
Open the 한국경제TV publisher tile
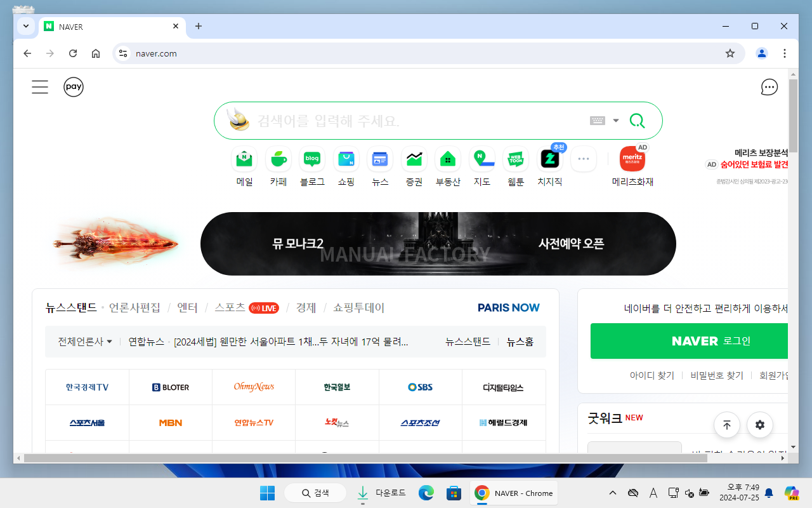[x=87, y=387]
